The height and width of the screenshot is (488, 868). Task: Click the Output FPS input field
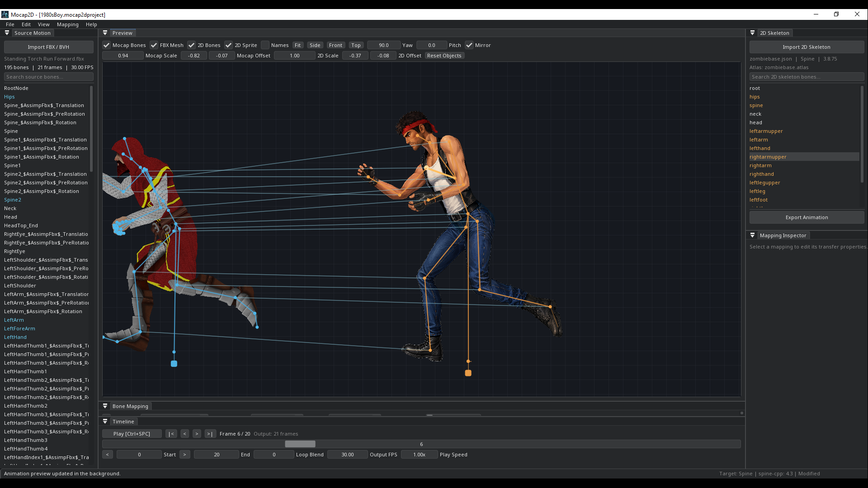point(348,455)
